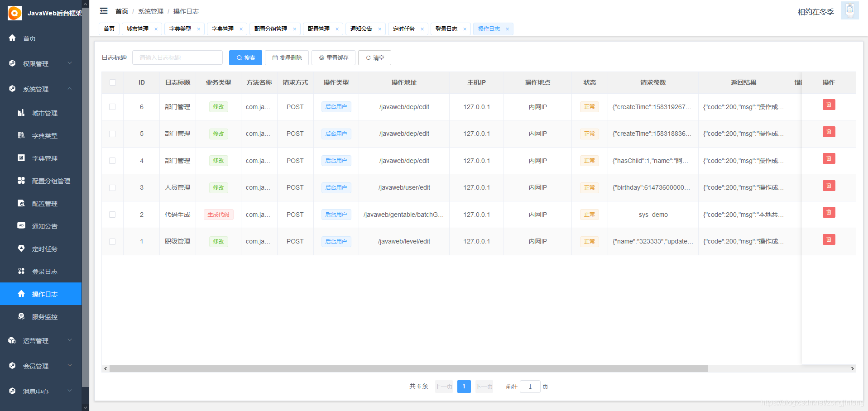868x411 pixels.
Task: Focus the 日志标题 search input field
Action: (x=177, y=57)
